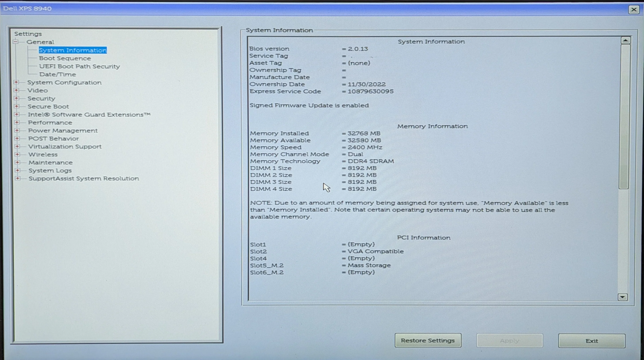Expand the System Logs node
The height and width of the screenshot is (360, 644).
click(17, 170)
